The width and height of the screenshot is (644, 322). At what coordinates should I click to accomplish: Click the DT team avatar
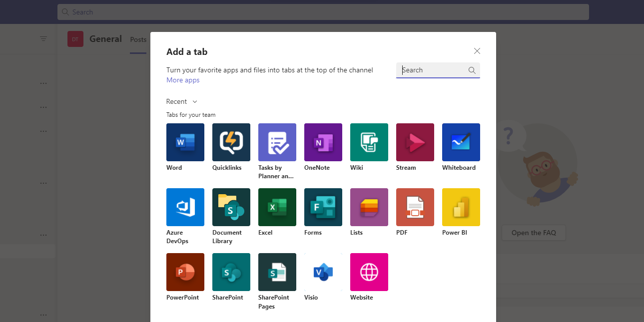(x=75, y=39)
